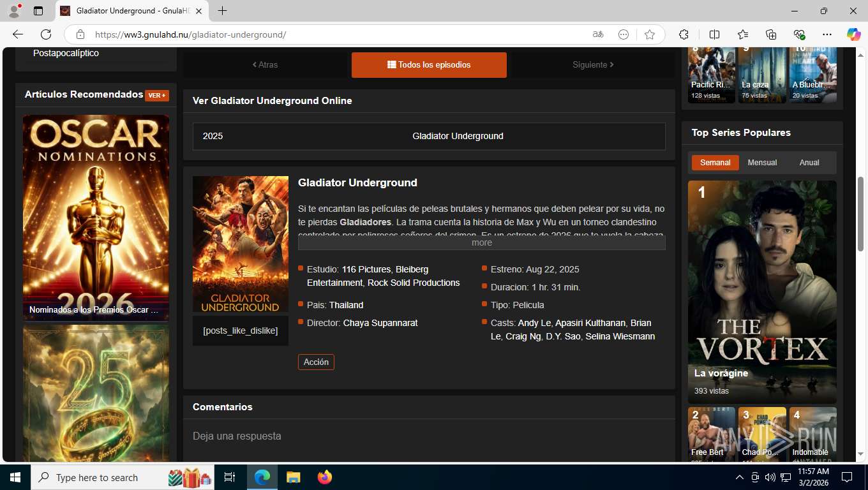Screen dimensions: 868x490
Task: Open cast member Selina Wiesmann link
Action: [620, 336]
